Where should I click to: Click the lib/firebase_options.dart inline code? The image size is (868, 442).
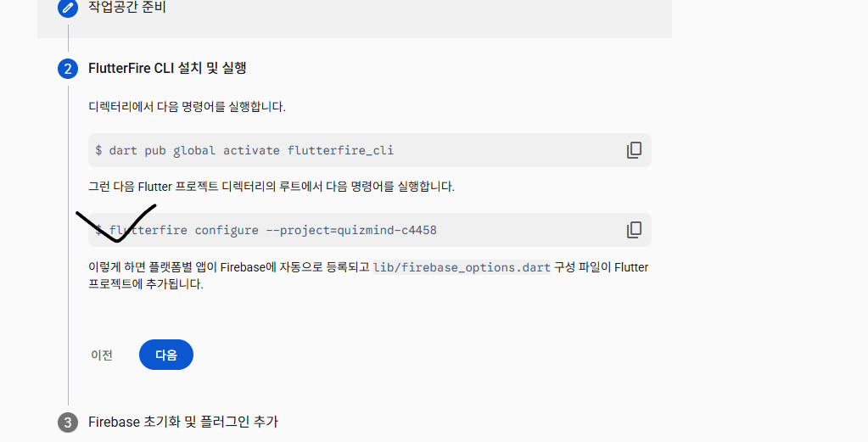point(462,267)
